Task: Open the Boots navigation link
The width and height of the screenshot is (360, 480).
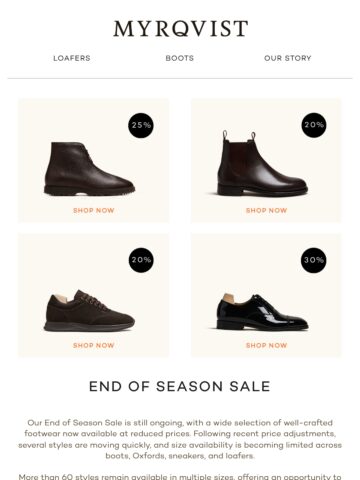Action: [180, 58]
